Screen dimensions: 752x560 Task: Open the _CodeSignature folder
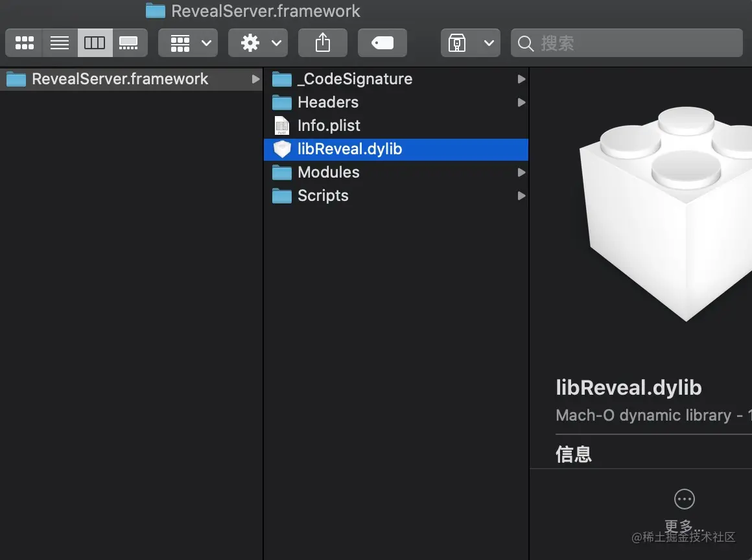[x=355, y=79]
